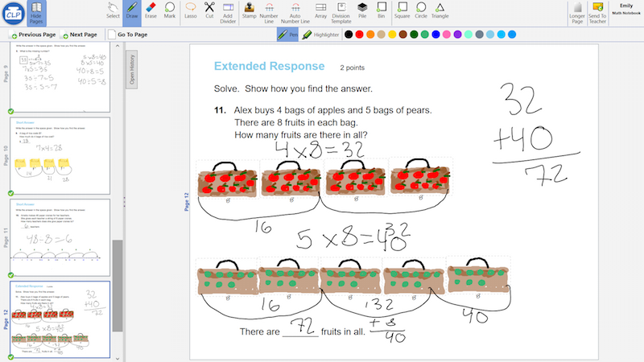Pick the dark green pen color
This screenshot has width=644, height=362.
tap(414, 35)
